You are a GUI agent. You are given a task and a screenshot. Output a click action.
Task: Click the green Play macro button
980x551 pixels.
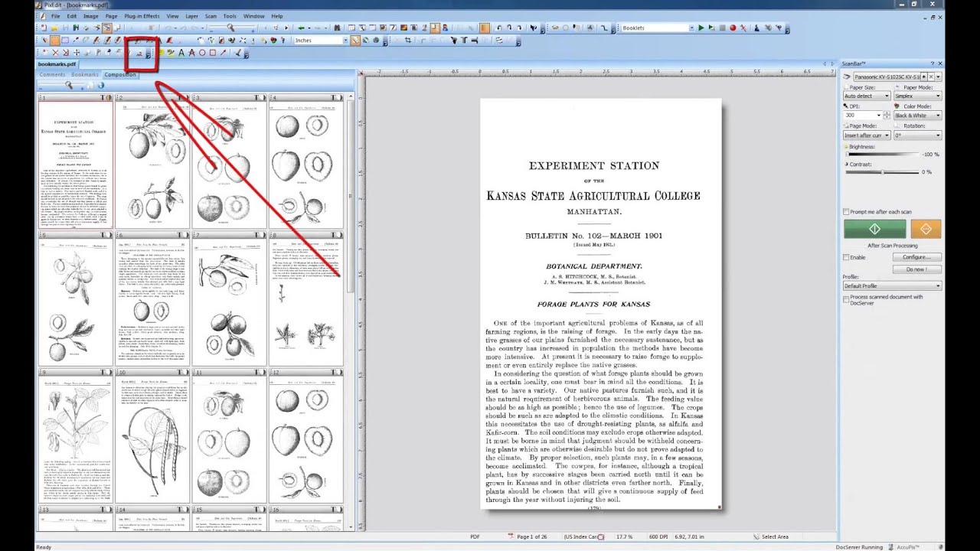click(x=701, y=28)
